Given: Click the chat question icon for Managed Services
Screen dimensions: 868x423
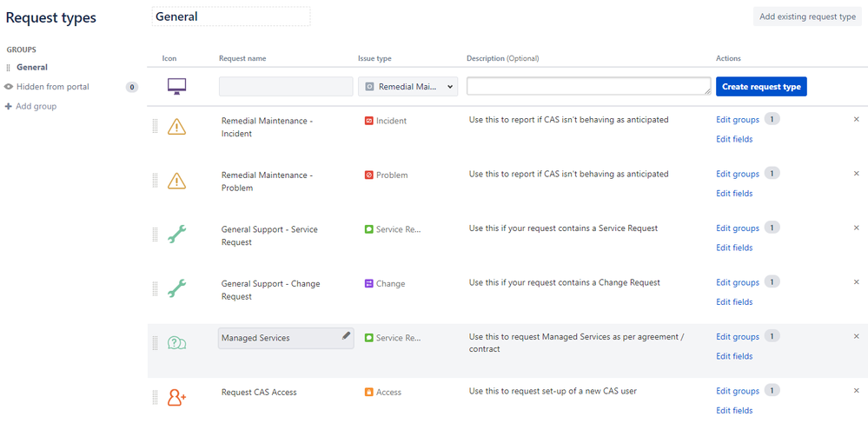Looking at the screenshot, I should 176,342.
